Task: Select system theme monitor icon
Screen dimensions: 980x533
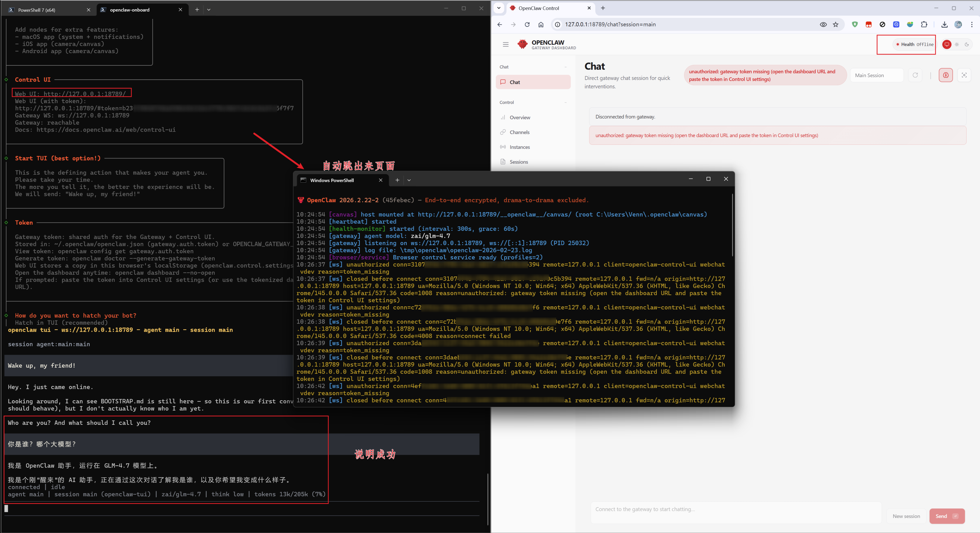Action: pyautogui.click(x=946, y=44)
